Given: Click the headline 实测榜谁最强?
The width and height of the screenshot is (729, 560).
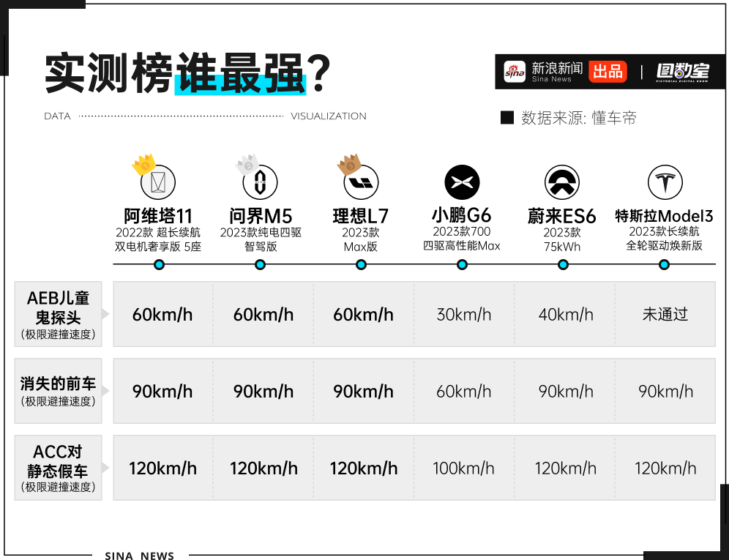Looking at the screenshot, I should click(187, 73).
